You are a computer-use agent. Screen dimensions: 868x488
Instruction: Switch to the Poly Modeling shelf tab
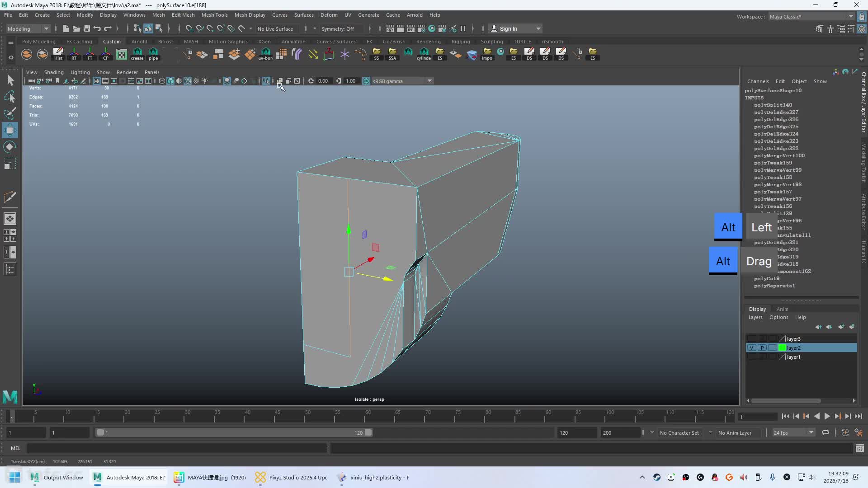click(x=39, y=42)
